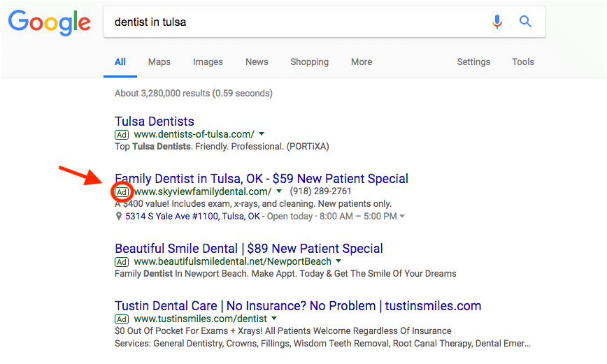
Task: Click the 5314 S Yale Ave address link
Action: click(x=192, y=217)
